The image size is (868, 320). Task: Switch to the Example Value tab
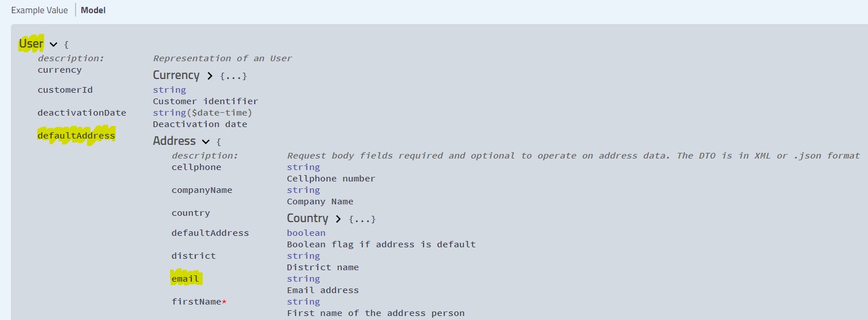(39, 10)
